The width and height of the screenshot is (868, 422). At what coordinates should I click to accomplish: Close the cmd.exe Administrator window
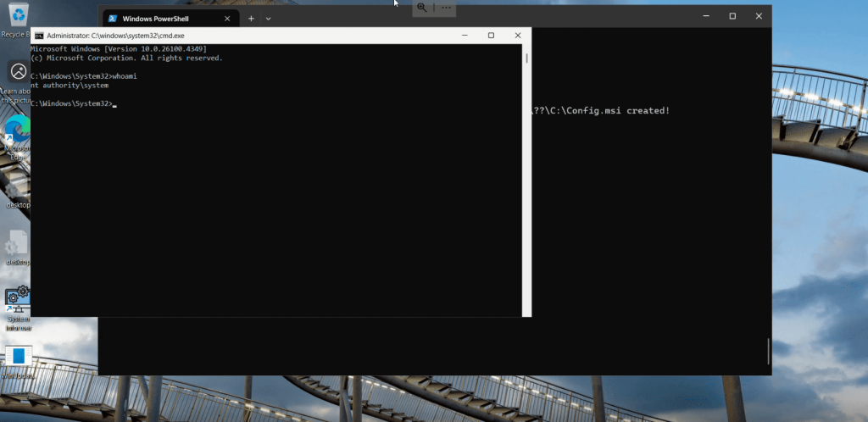point(518,36)
